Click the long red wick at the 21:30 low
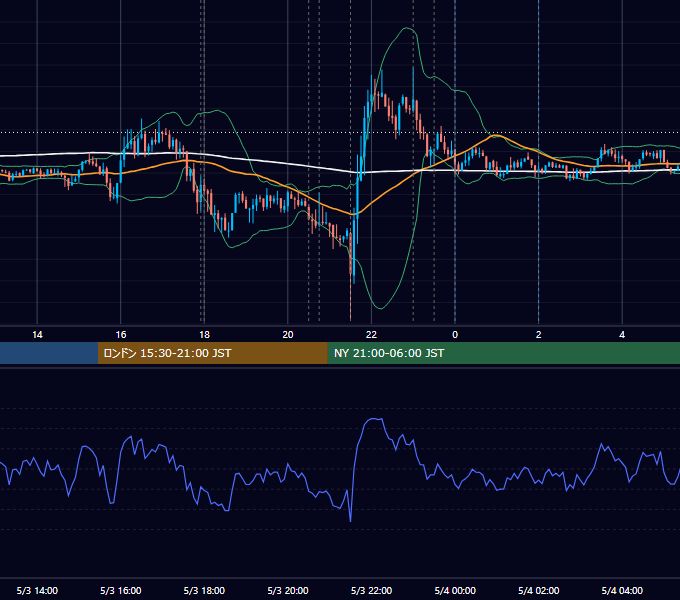The width and height of the screenshot is (680, 600). pos(350,295)
